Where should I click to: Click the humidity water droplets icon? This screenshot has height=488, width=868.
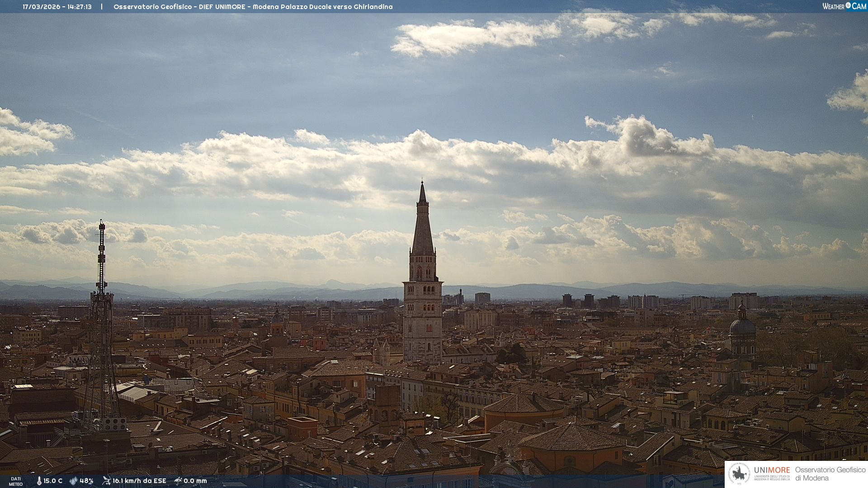click(x=73, y=481)
